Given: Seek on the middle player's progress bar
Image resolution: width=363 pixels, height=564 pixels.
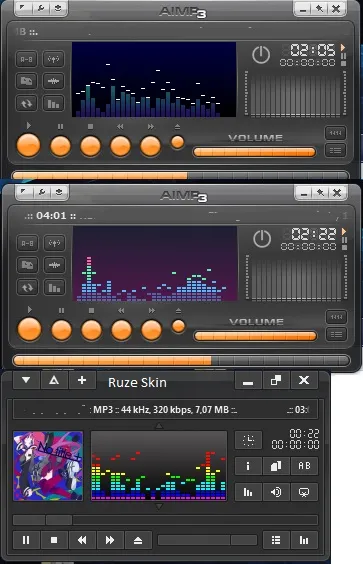Looking at the screenshot, I should coord(181,360).
